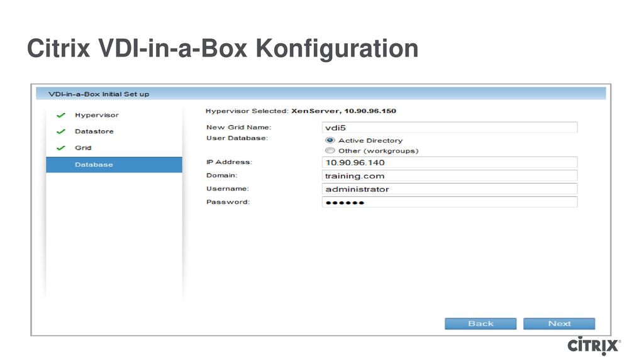
Task: Click the 'New Grid Name:' label
Action: click(x=238, y=127)
